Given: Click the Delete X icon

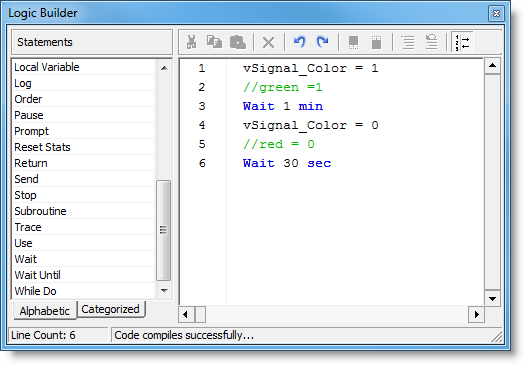Looking at the screenshot, I should coord(269,43).
